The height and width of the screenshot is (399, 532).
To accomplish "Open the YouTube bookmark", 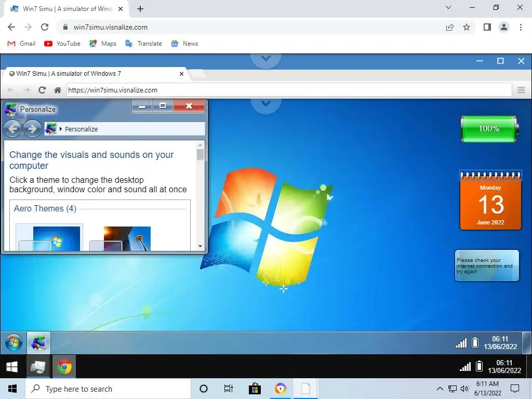I will (62, 44).
